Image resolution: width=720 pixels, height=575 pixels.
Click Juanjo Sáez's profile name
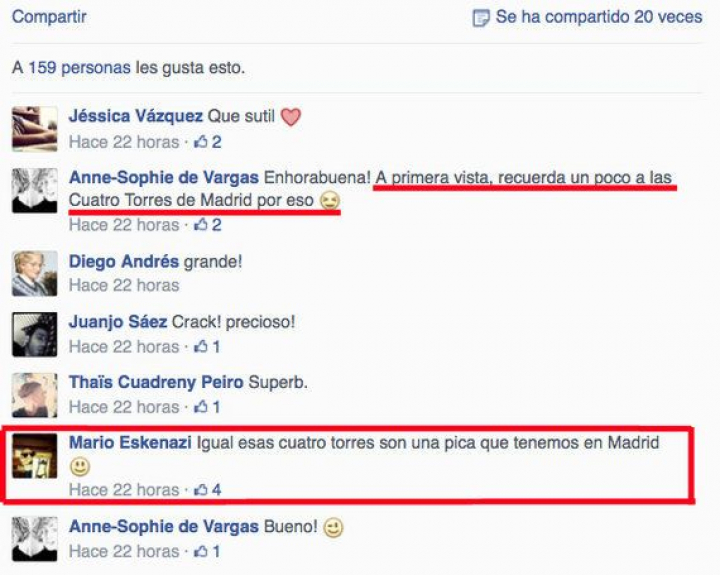118,322
